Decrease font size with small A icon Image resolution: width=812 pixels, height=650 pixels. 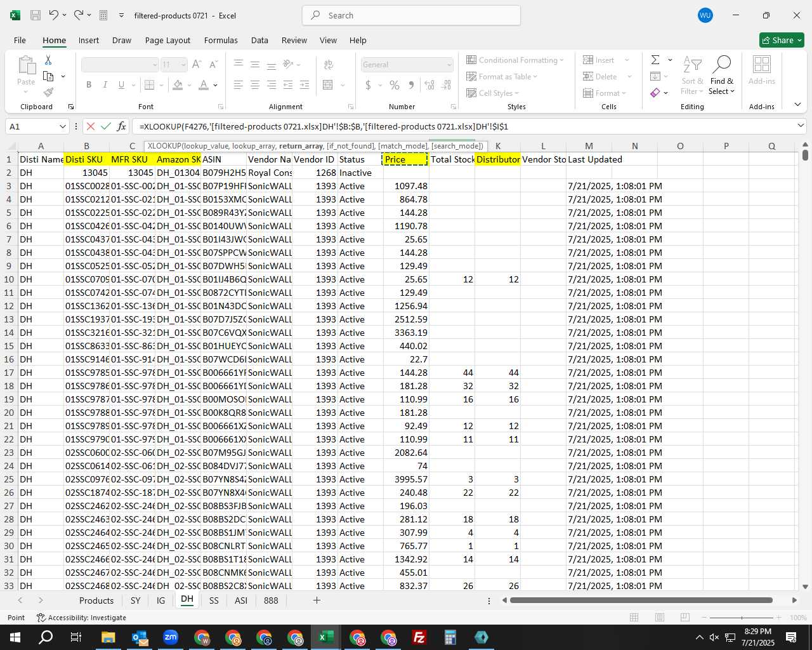[213, 65]
